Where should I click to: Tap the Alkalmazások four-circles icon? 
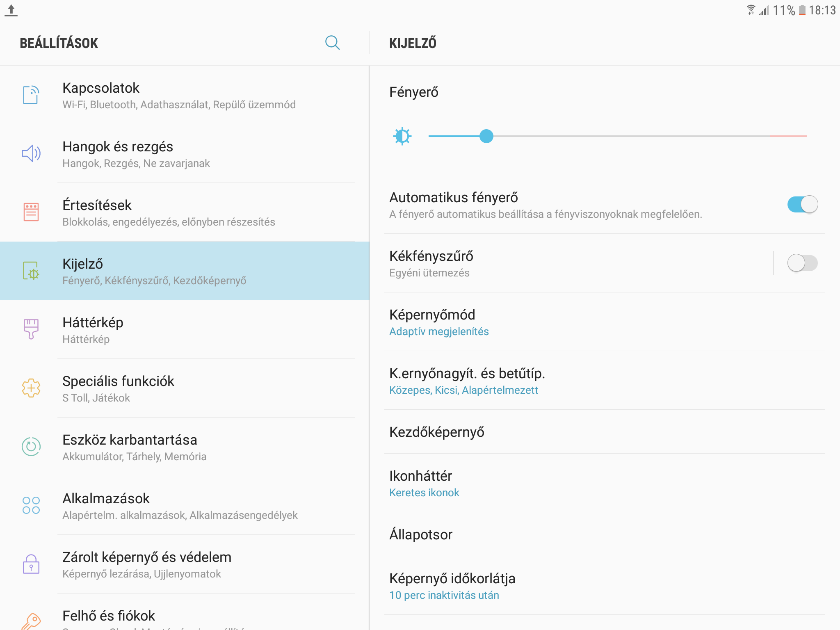pos(31,505)
